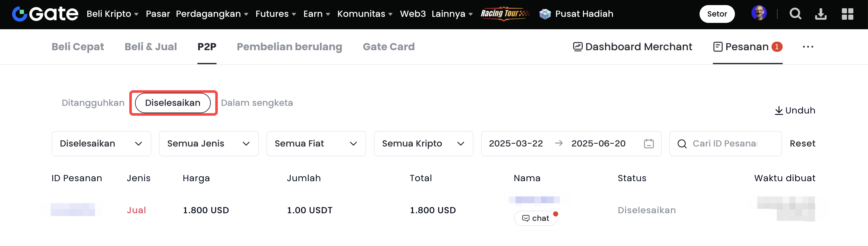The width and height of the screenshot is (868, 246).
Task: Expand the Semua Jenis dropdown
Action: click(x=209, y=144)
